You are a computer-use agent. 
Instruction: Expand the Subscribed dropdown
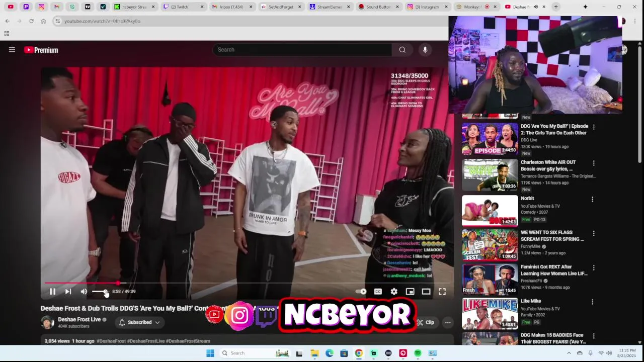click(139, 322)
